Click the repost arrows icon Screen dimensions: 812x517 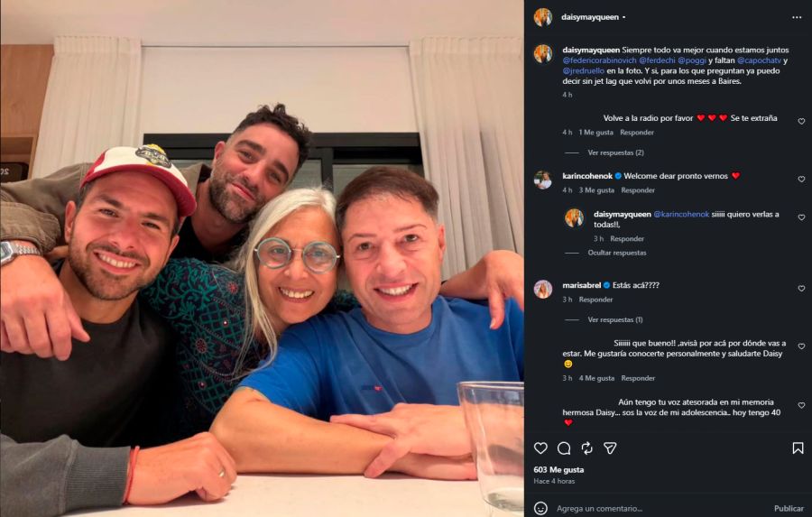click(x=587, y=448)
